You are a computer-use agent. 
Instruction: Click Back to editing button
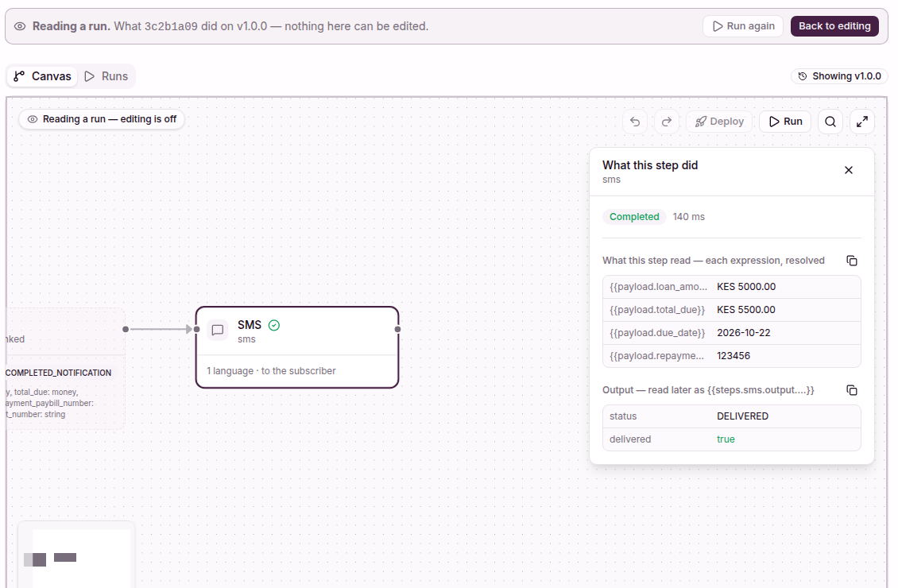coord(834,26)
